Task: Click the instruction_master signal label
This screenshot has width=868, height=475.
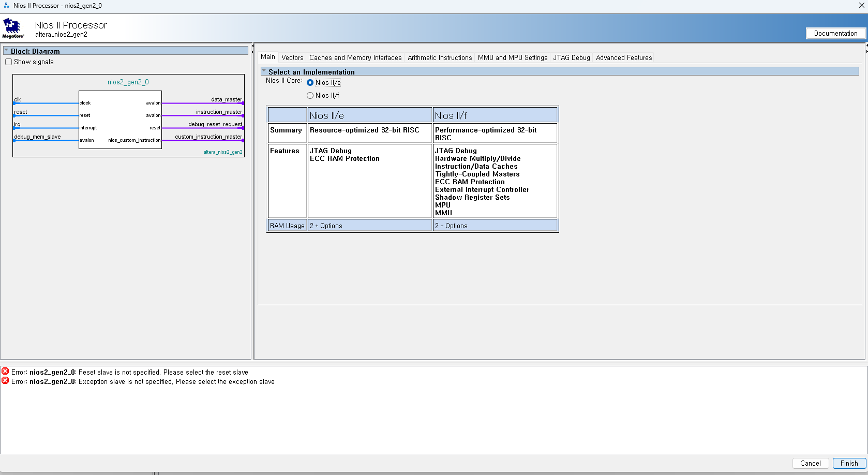Action: click(x=219, y=112)
